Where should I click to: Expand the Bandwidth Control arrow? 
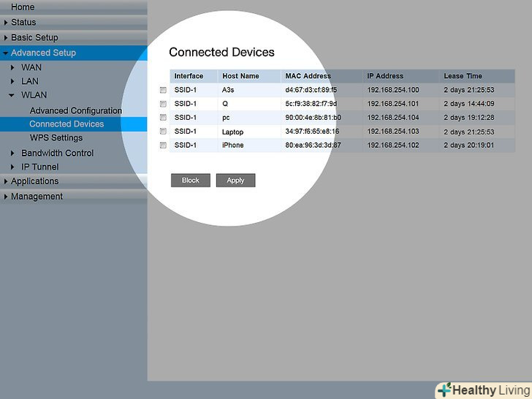click(x=12, y=153)
